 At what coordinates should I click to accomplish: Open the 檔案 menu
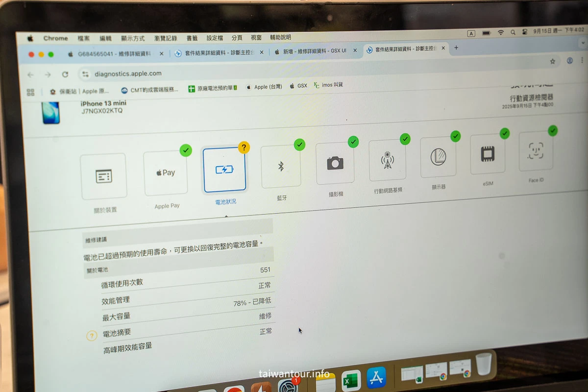(x=83, y=38)
